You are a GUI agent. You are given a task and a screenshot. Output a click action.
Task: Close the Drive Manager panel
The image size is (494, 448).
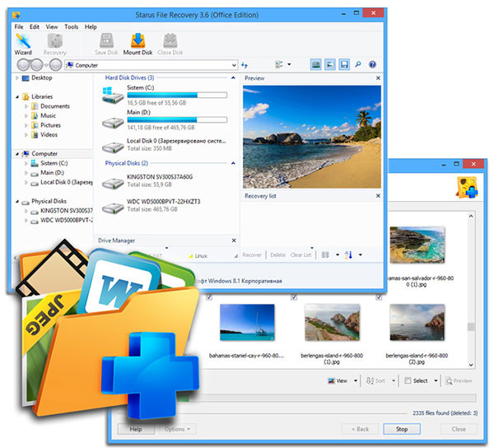(234, 240)
